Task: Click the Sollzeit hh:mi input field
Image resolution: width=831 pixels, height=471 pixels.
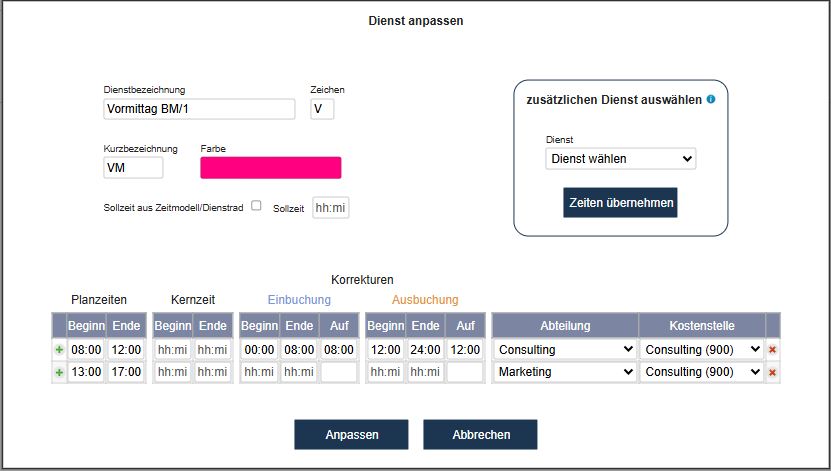Action: tap(331, 208)
